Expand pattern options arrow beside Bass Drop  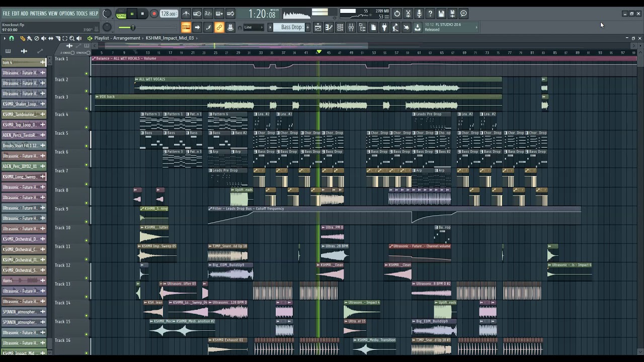[270, 27]
